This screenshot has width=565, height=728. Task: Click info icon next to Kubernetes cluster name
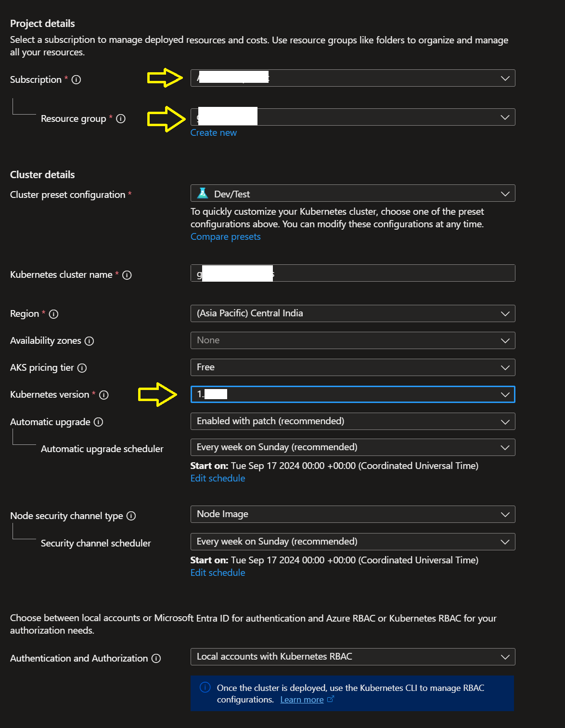tap(127, 275)
